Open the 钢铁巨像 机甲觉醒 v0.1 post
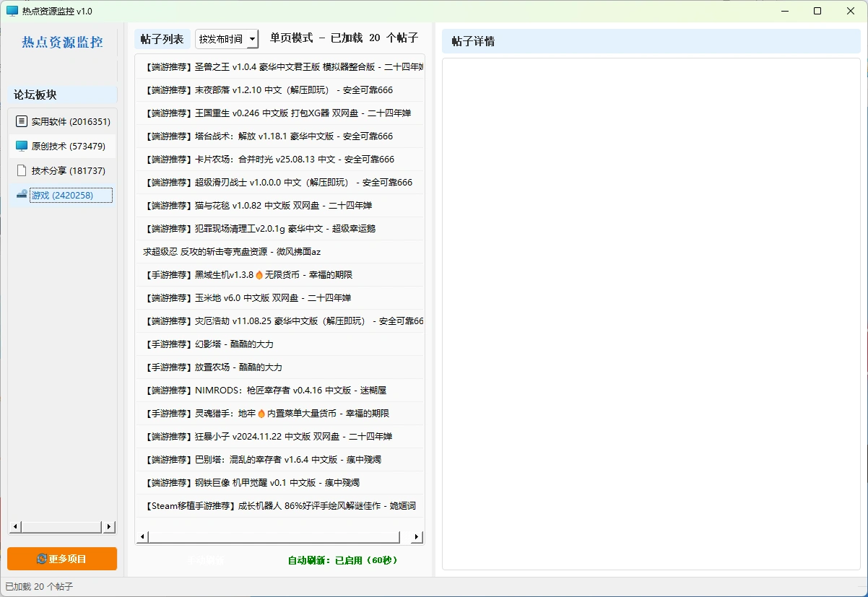The image size is (868, 597). point(252,482)
